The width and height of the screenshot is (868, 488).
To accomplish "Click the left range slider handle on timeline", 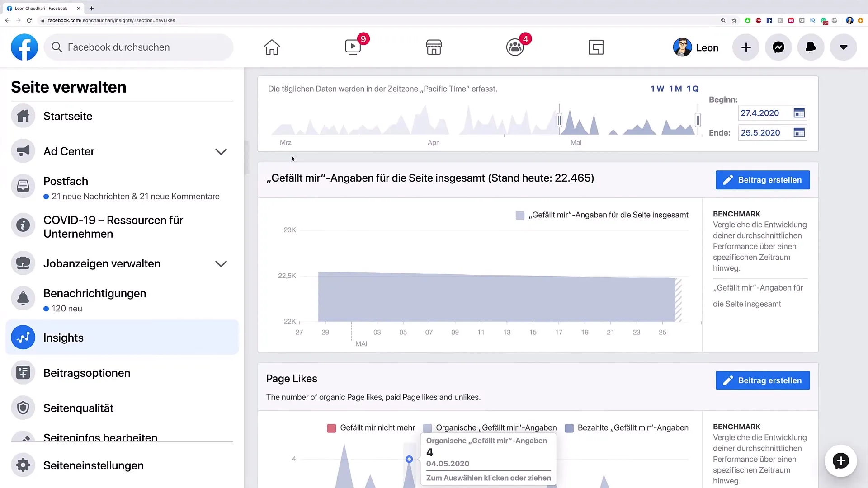I will click(559, 120).
